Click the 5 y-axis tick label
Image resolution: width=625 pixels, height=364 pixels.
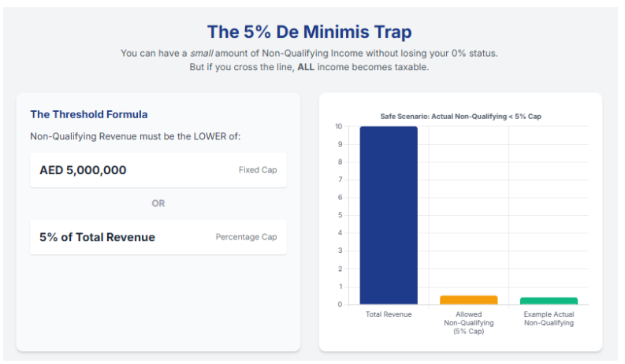[340, 215]
